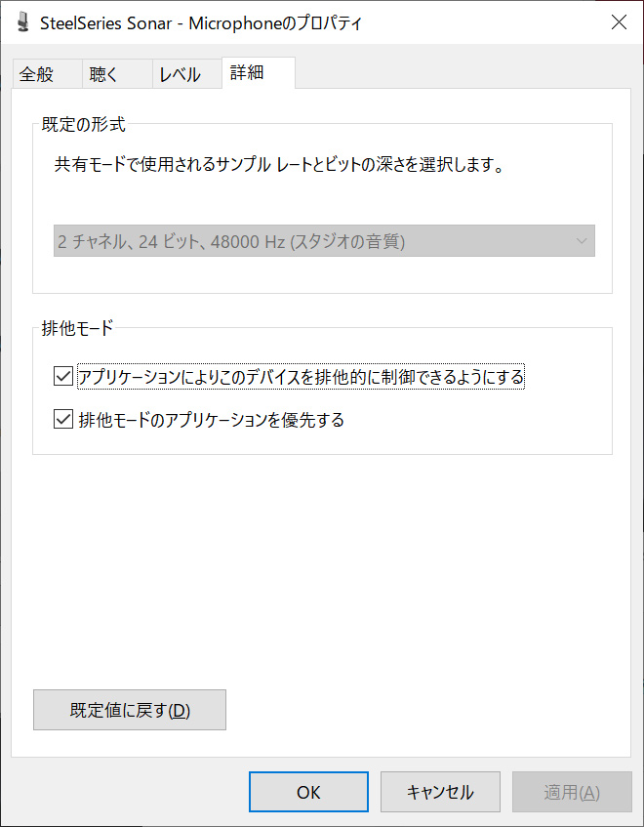Select the 詳細 tab
The width and height of the screenshot is (644, 827).
click(x=247, y=73)
